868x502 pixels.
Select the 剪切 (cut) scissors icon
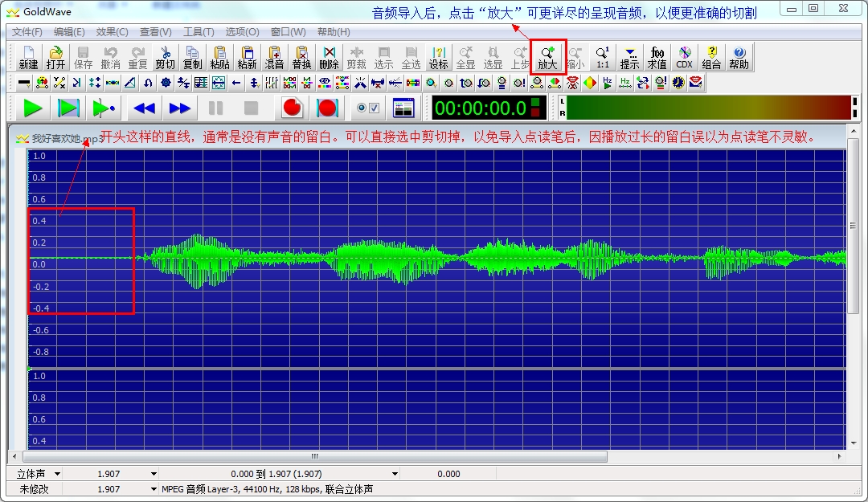165,57
